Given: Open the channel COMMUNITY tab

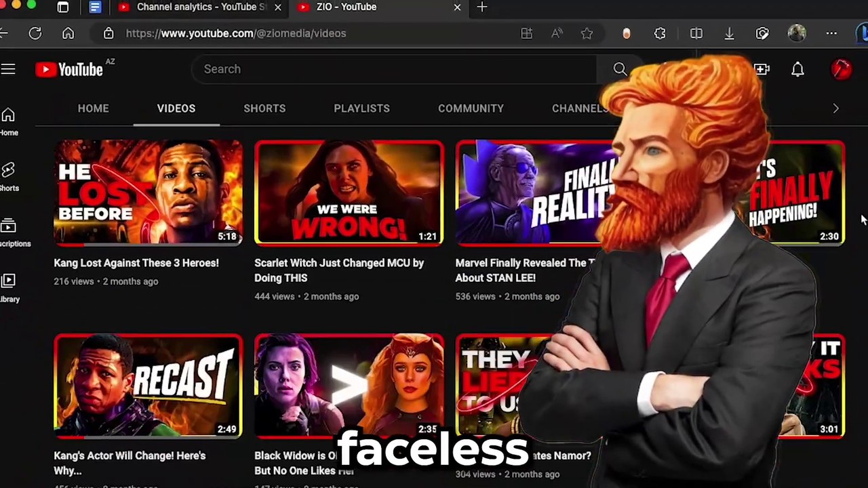Looking at the screenshot, I should pos(471,108).
